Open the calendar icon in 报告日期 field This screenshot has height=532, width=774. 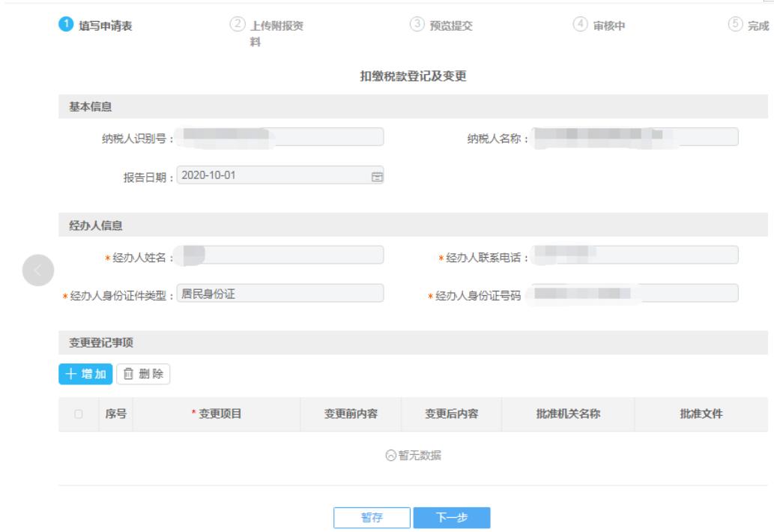click(377, 177)
